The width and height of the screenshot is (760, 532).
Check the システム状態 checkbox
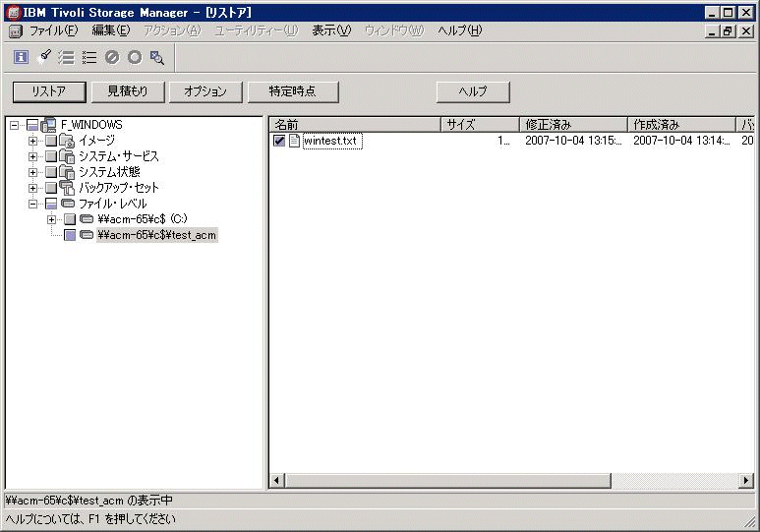coord(51,172)
